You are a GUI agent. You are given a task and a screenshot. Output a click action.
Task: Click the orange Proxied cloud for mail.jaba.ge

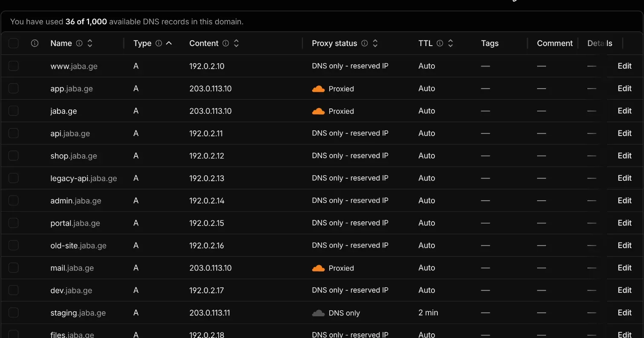[318, 268]
